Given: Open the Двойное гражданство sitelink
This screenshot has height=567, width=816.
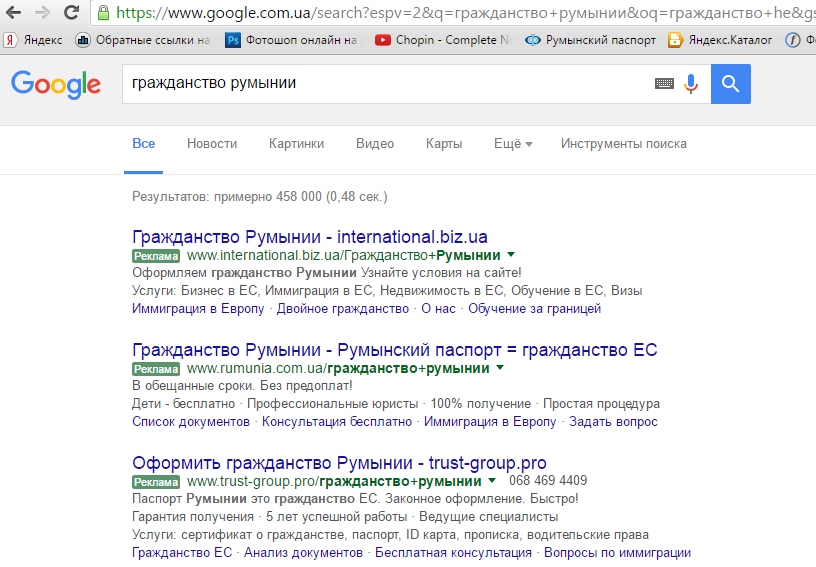Looking at the screenshot, I should 343,309.
